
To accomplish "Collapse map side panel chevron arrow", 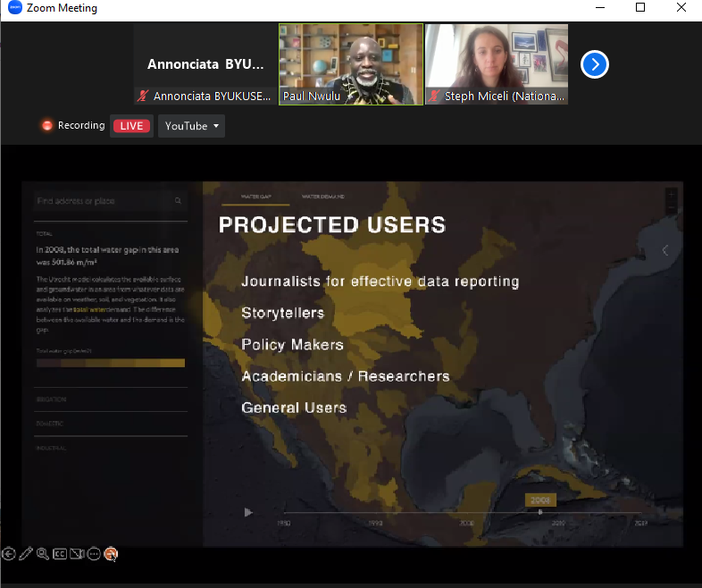I will tap(665, 250).
